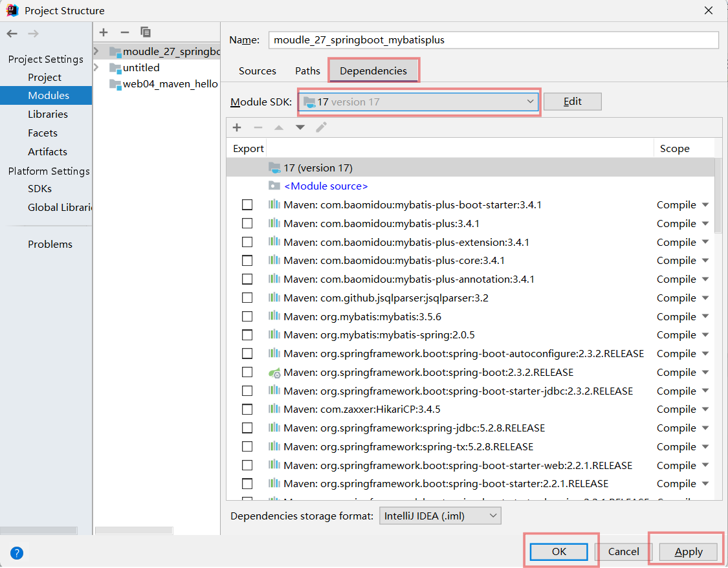The image size is (728, 568).
Task: Open scope dropdown for spring-tx:5.2.8.RELEASE
Action: tap(705, 446)
